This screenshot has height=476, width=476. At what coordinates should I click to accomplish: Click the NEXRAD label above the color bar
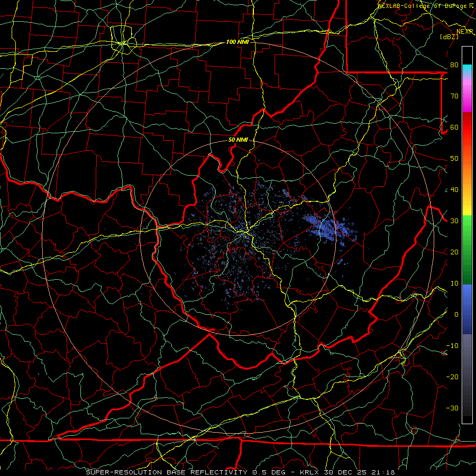point(465,32)
